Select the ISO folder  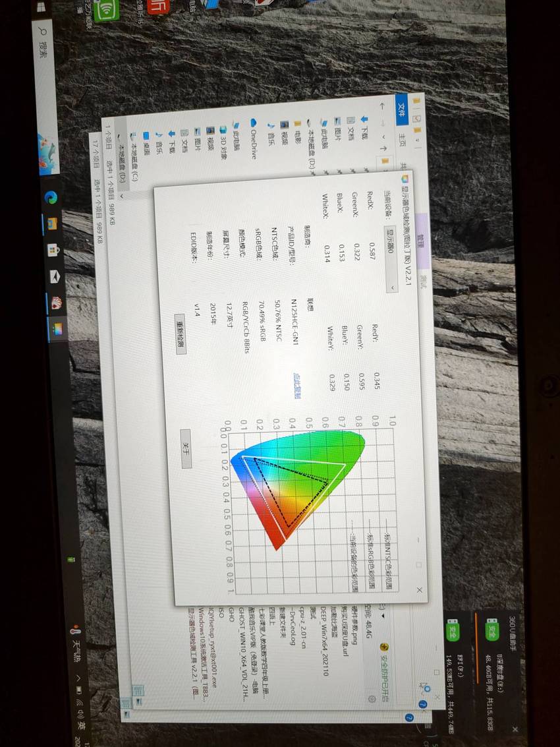pyautogui.click(x=221, y=613)
